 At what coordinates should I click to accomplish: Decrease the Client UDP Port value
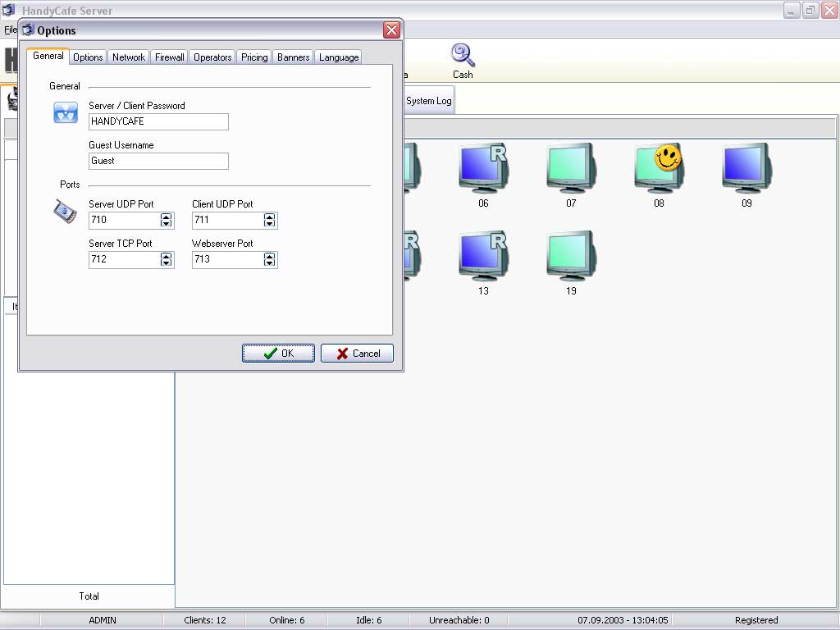(x=269, y=223)
